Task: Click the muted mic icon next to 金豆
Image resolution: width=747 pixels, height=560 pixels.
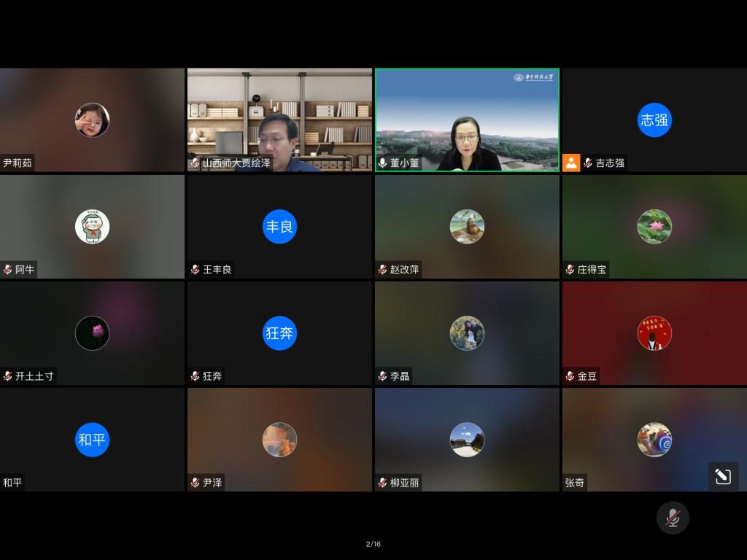Action: [570, 376]
